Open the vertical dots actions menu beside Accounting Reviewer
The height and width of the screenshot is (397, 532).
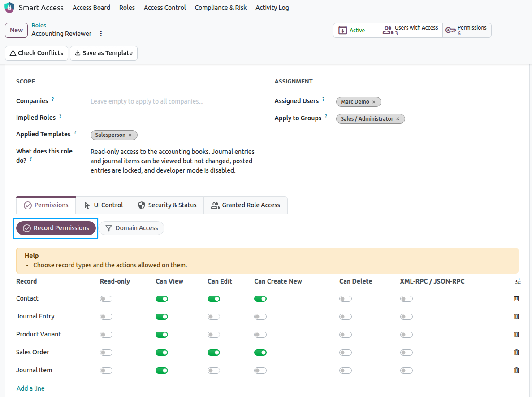(x=101, y=34)
